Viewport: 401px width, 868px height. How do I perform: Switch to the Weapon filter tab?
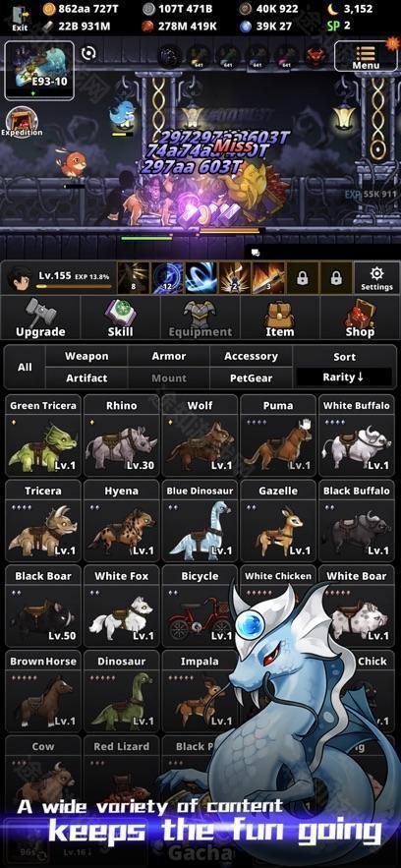(86, 356)
